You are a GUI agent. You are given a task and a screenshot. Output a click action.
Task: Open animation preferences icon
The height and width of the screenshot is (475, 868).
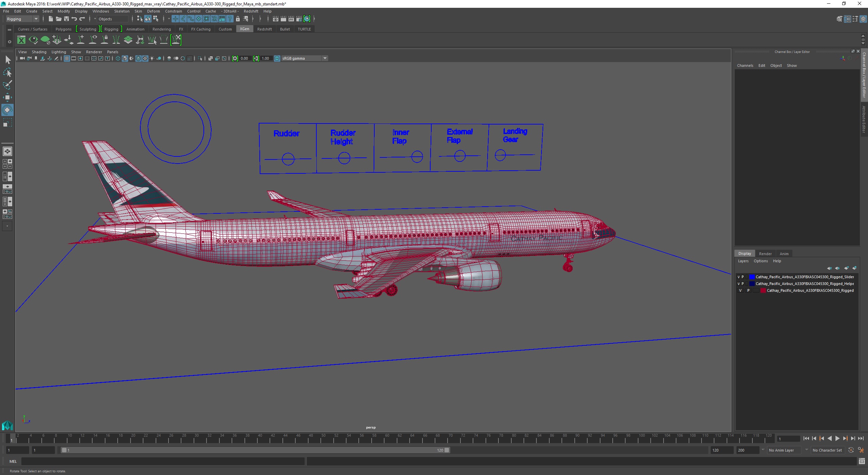861,450
